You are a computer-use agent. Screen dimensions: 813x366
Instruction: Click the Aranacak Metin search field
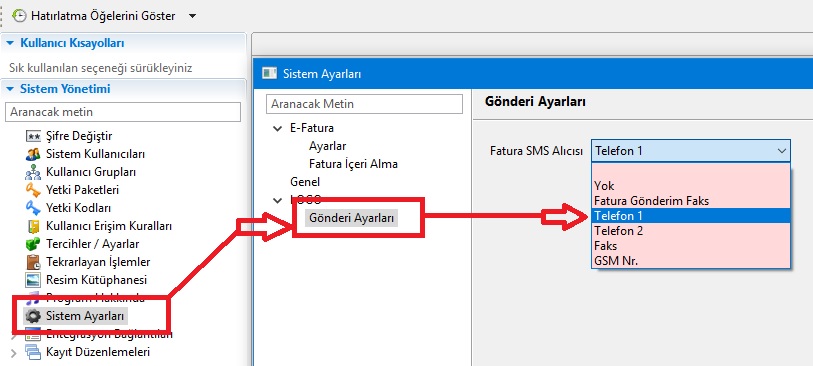[x=364, y=104]
